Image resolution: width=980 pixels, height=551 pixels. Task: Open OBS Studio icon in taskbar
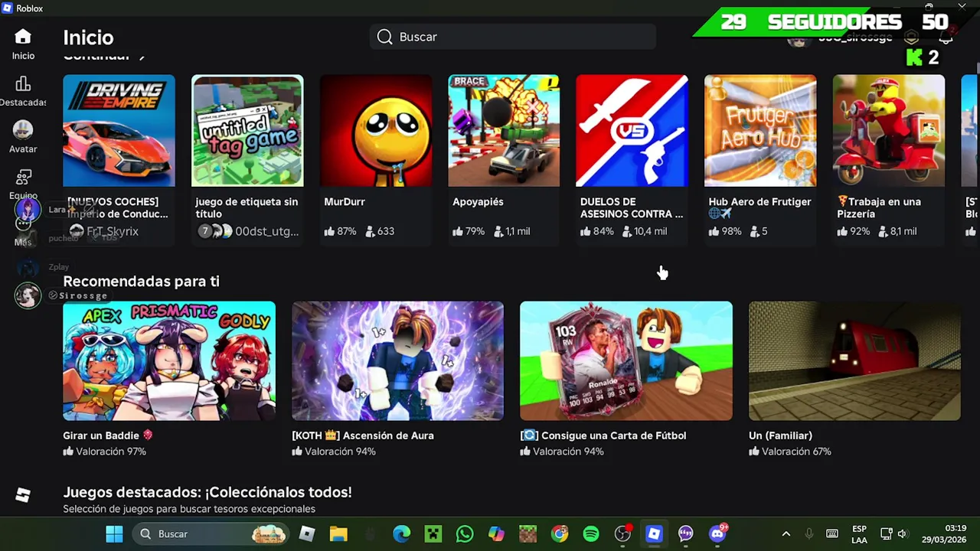623,534
